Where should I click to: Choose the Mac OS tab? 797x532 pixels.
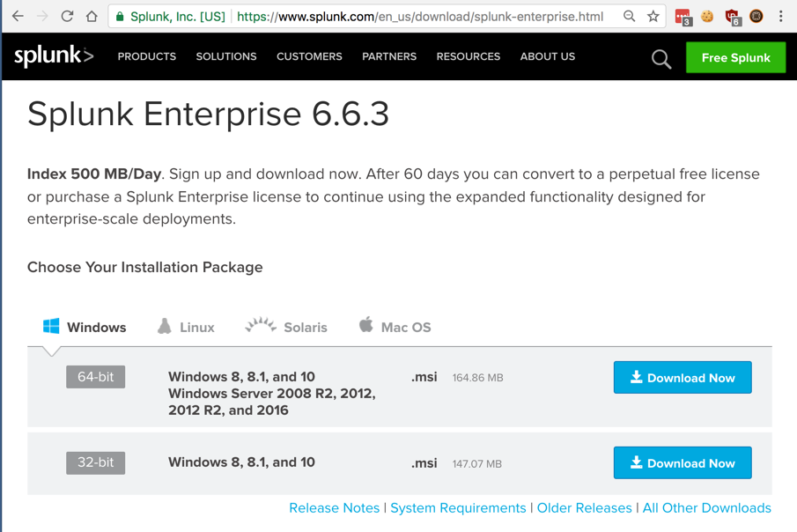click(395, 327)
